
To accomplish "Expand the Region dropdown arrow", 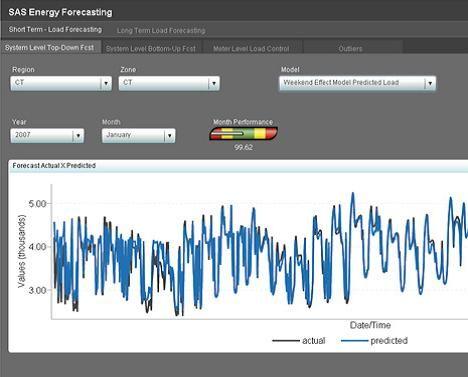I will click(106, 83).
